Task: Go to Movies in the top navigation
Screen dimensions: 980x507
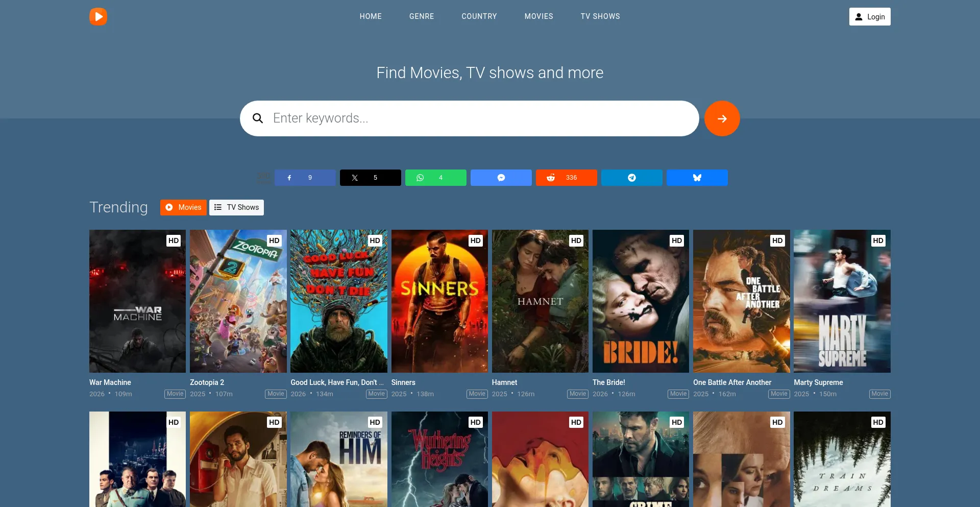Action: (x=539, y=16)
